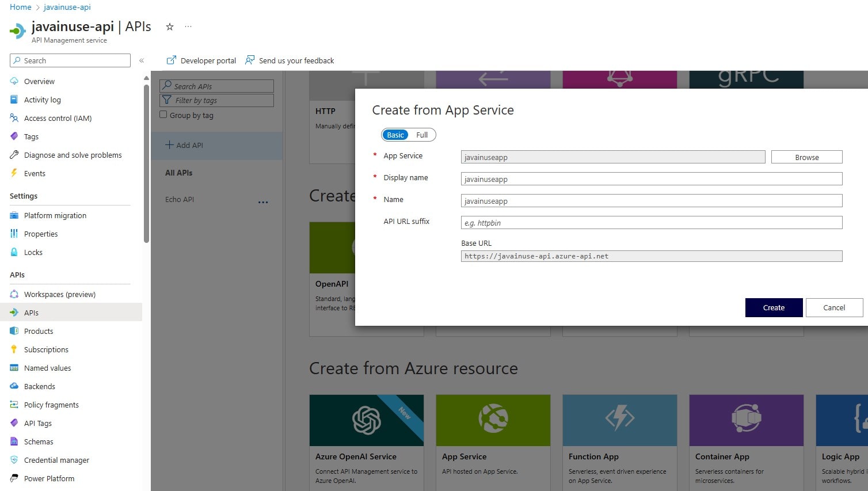The image size is (868, 491).
Task: Click the Backends cloud icon
Action: (x=14, y=386)
